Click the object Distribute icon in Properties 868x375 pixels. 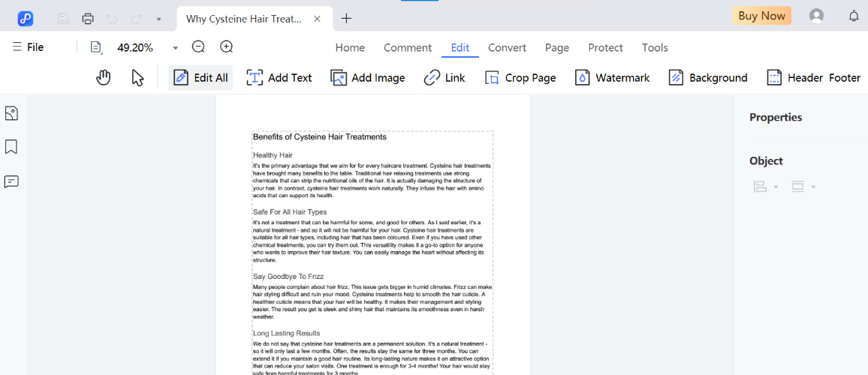[x=797, y=187]
